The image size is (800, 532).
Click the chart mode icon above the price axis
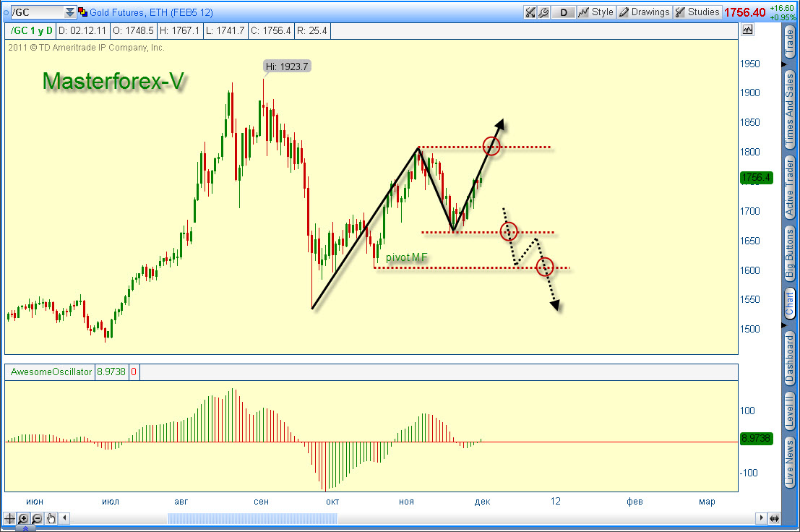[x=747, y=30]
